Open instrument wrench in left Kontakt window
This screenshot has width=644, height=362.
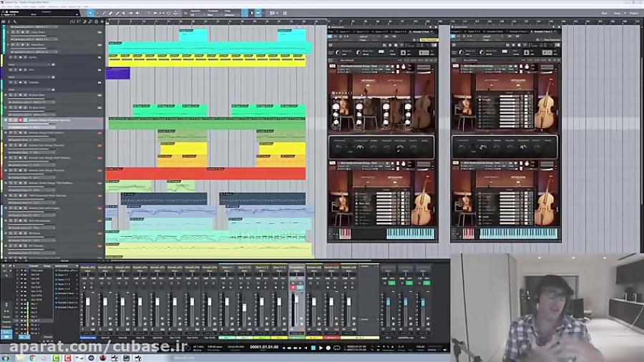pyautogui.click(x=332, y=66)
